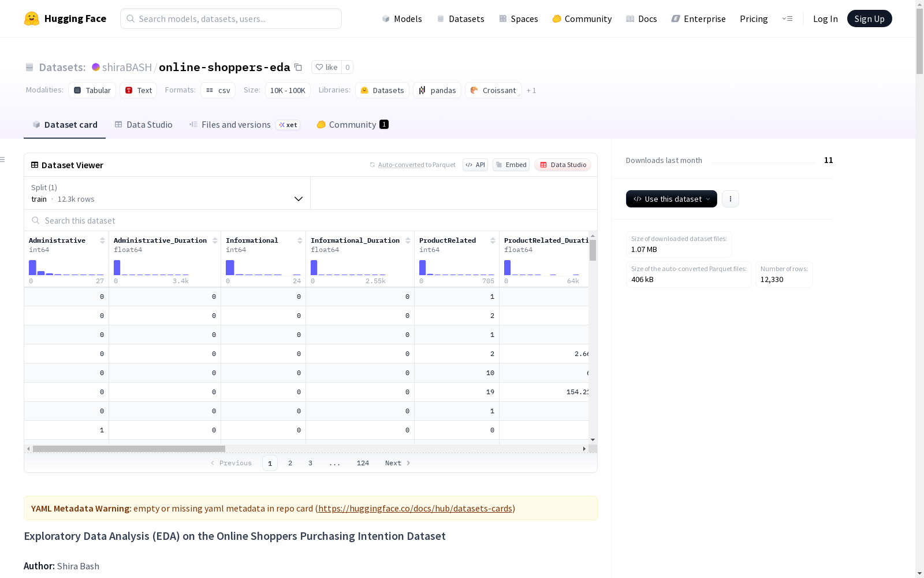
Task: Open Docs in the top navigation
Action: [x=642, y=18]
